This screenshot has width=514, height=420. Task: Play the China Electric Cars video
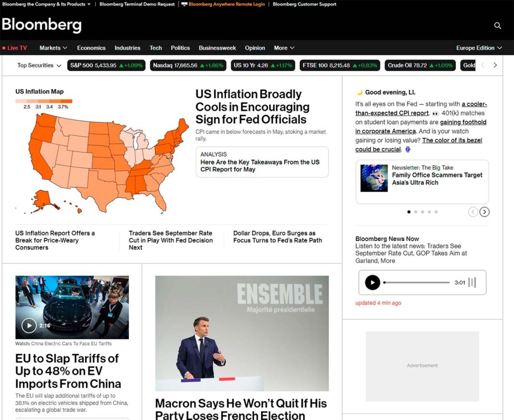click(29, 326)
